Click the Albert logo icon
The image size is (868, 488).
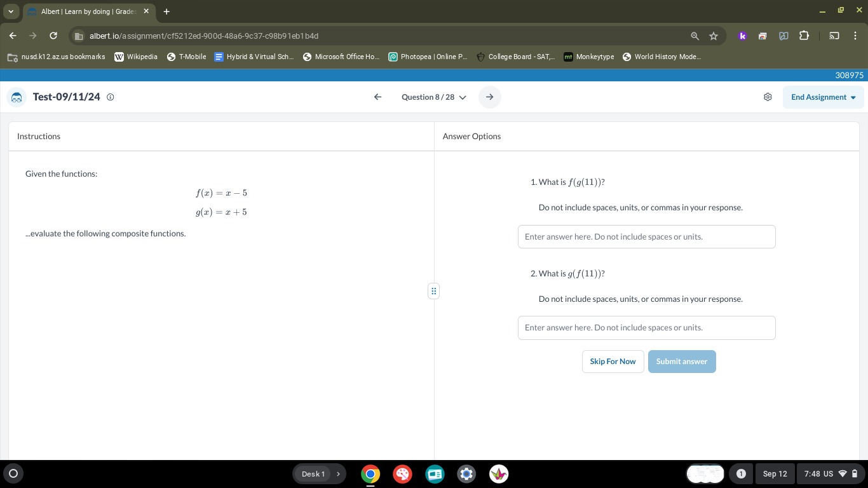coord(17,97)
